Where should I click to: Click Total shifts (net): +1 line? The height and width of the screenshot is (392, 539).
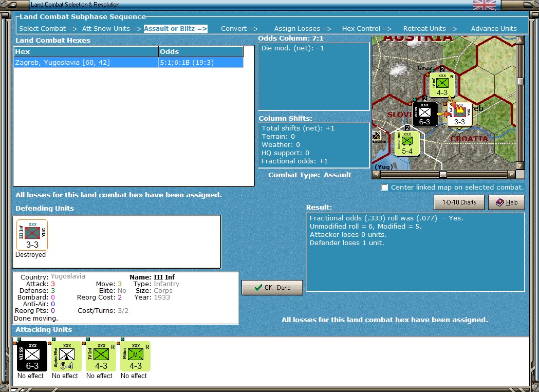pyautogui.click(x=298, y=128)
